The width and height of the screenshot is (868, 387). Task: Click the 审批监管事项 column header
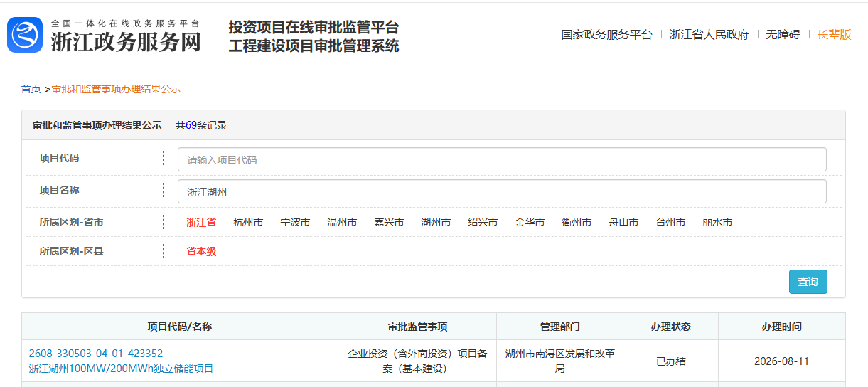pyautogui.click(x=417, y=327)
